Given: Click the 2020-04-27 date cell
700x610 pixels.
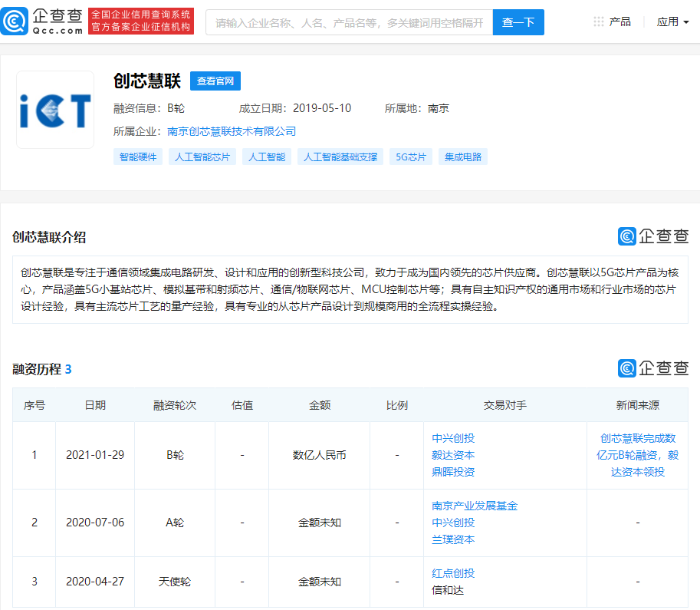Looking at the screenshot, I should tap(95, 582).
